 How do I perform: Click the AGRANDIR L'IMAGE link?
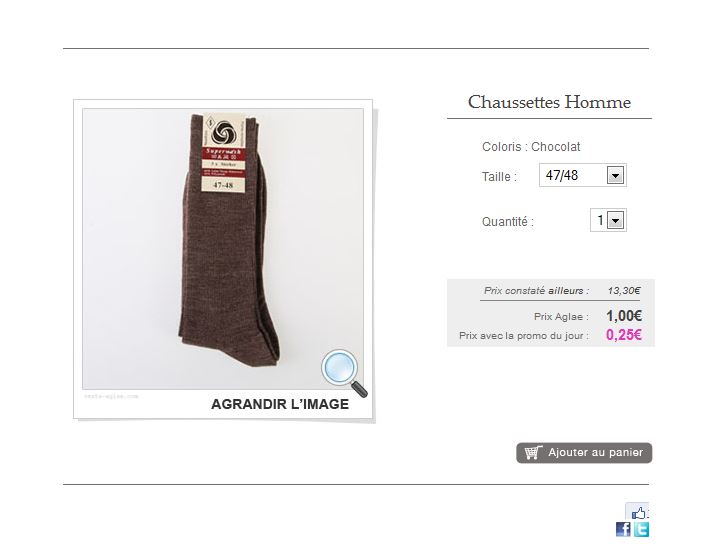point(280,404)
